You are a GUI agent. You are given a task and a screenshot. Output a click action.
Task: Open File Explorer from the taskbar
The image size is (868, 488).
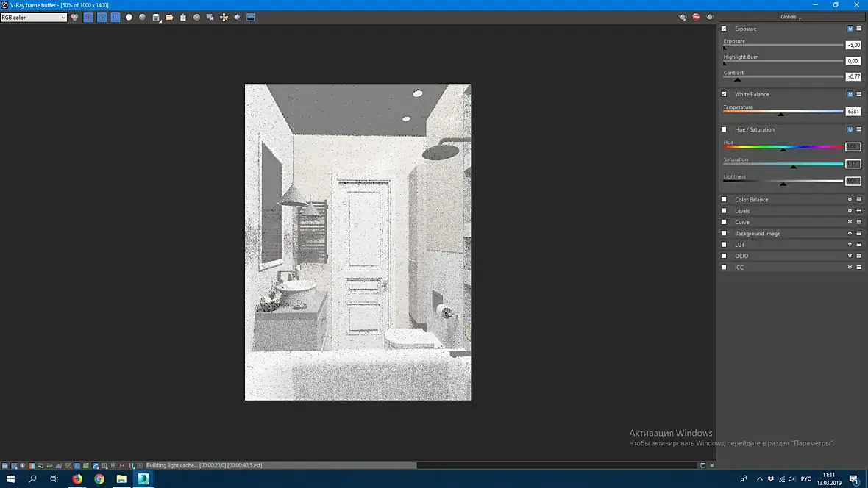122,479
